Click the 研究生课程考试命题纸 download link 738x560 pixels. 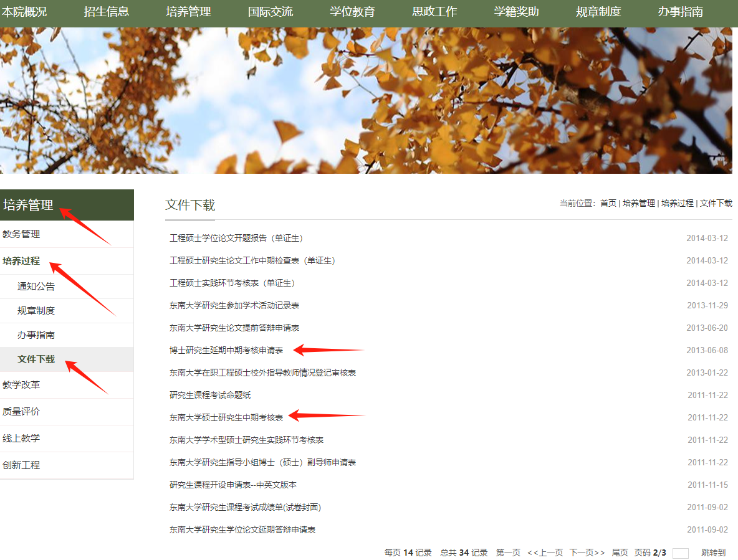pos(210,395)
